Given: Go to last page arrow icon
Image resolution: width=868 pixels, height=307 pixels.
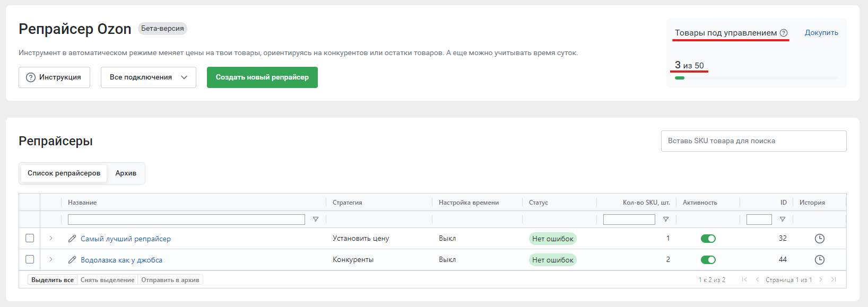Looking at the screenshot, I should coord(834,279).
